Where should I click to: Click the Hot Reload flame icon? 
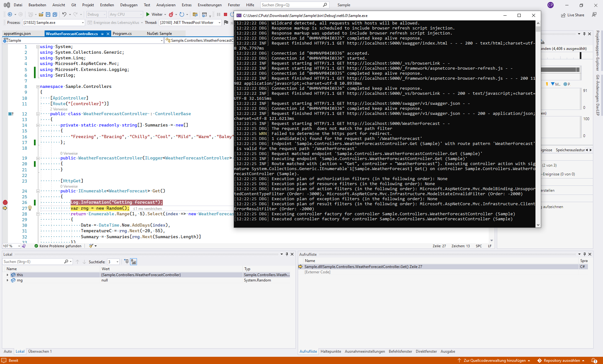171,14
